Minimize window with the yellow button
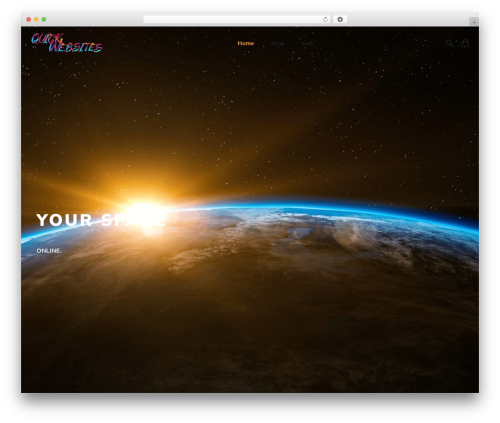Viewport: 500px width, 423px height. pos(36,20)
